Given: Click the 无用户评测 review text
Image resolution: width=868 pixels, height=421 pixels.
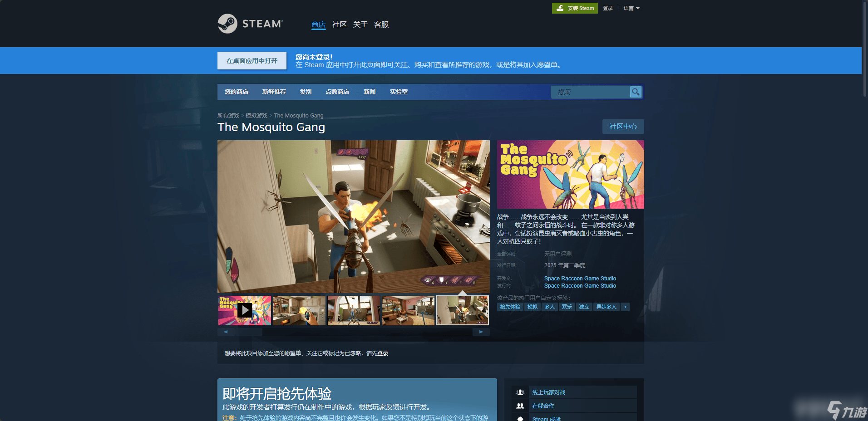Looking at the screenshot, I should pyautogui.click(x=558, y=254).
